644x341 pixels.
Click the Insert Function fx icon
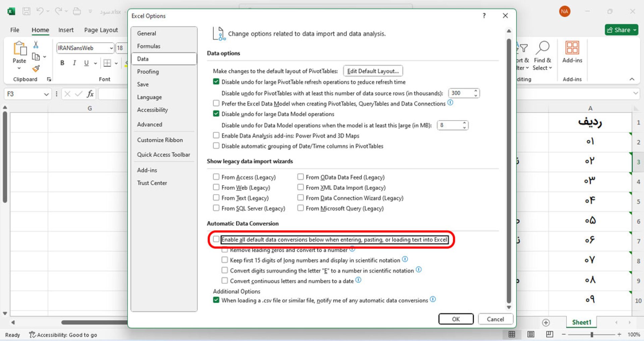pyautogui.click(x=90, y=94)
